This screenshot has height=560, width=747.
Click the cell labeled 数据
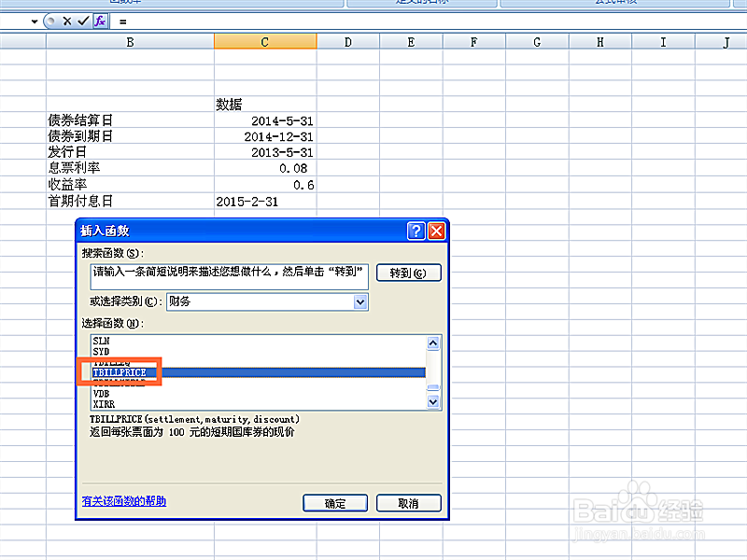tap(265, 105)
